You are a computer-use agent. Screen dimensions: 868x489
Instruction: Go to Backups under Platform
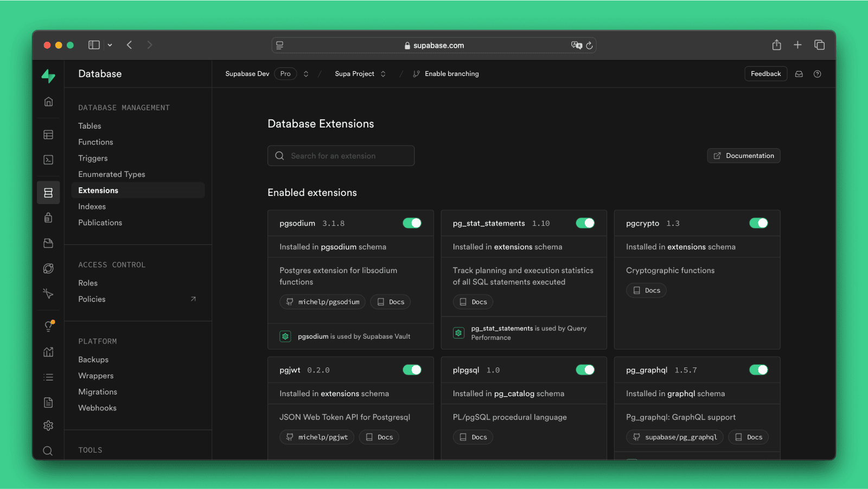point(93,359)
